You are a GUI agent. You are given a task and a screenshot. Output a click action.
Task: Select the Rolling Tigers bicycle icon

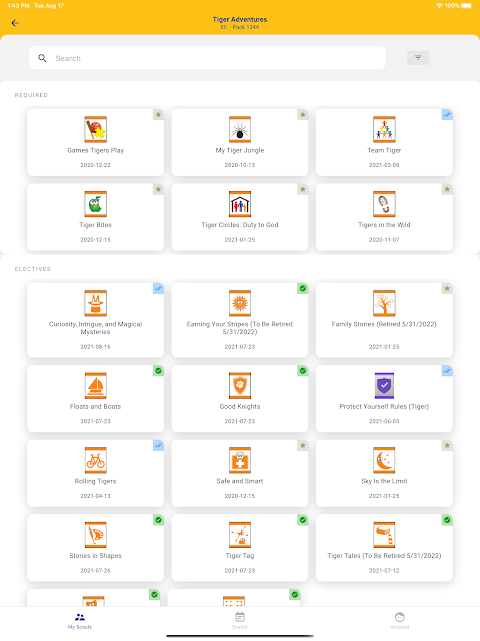pos(96,460)
